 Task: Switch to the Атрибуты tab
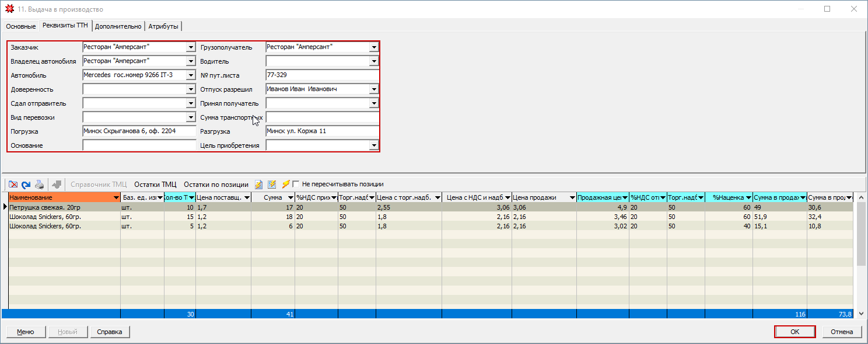[x=163, y=26]
